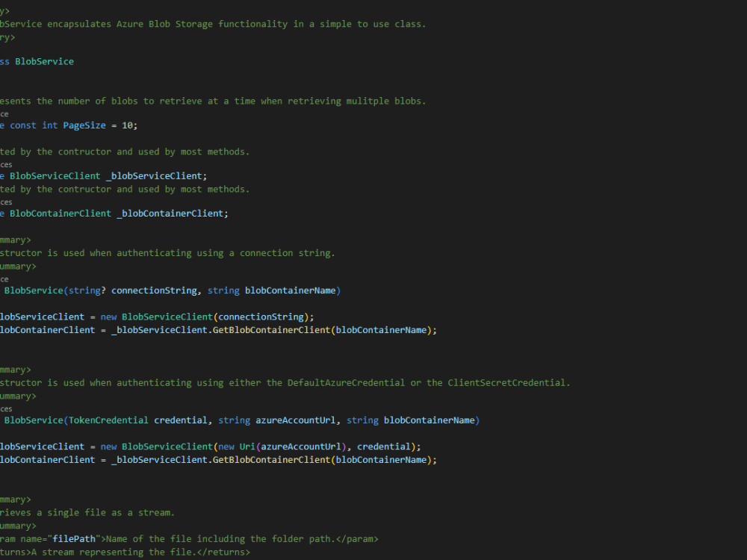Click the BlobServiceClient type in the field declaration
This screenshot has width=747, height=560.
click(55, 175)
